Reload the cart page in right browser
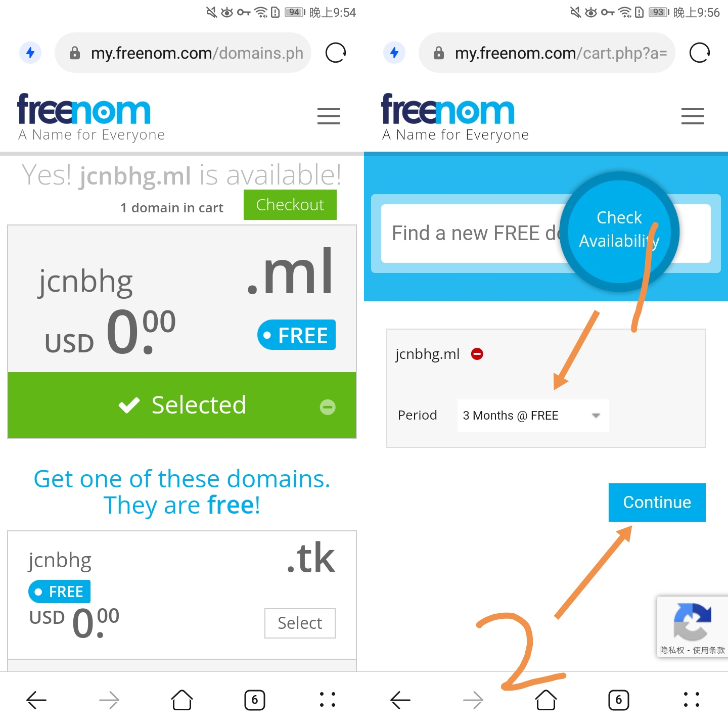Viewport: 728px width, 728px height. pyautogui.click(x=700, y=53)
